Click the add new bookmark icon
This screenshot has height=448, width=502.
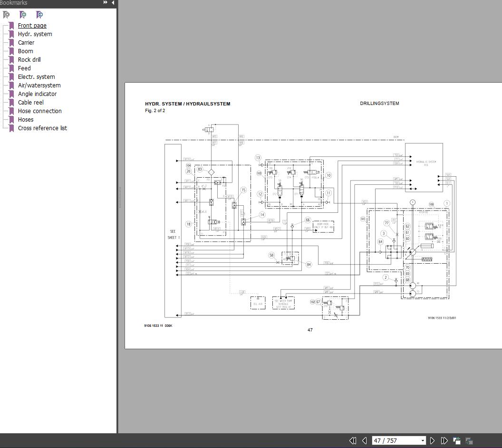[x=23, y=15]
